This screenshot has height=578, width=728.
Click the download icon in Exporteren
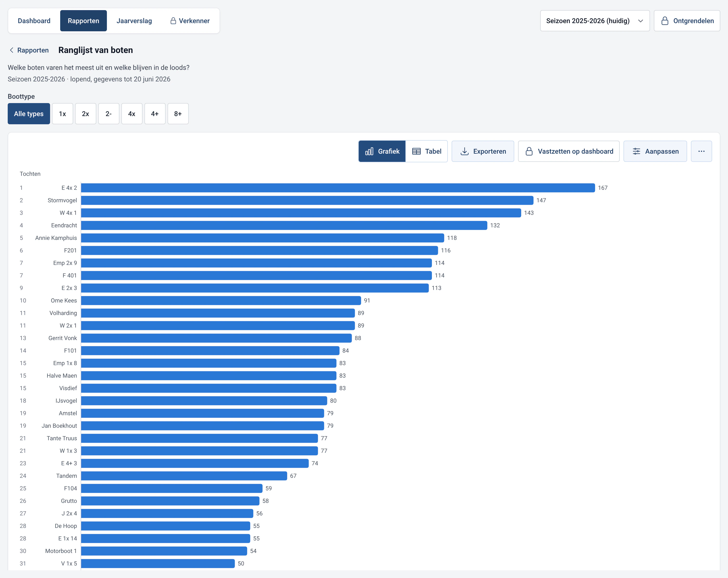[465, 151]
